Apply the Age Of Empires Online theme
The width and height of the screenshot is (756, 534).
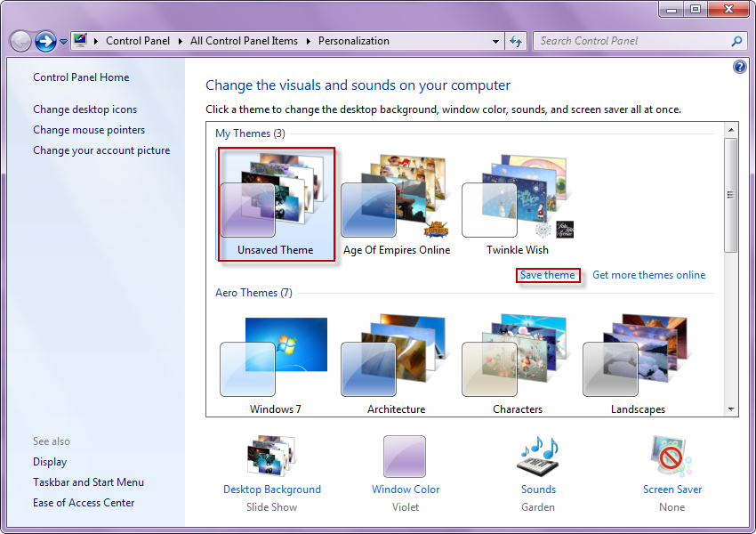point(397,204)
